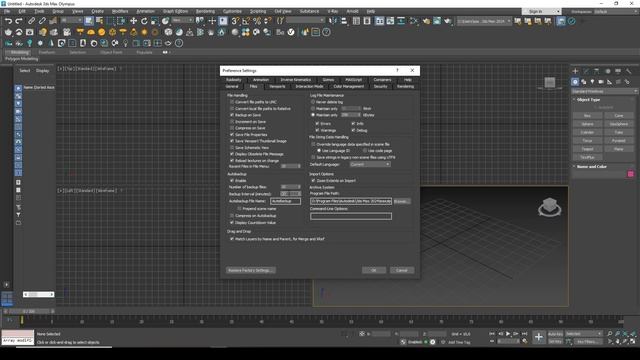Open the named selection sets dropdown

pyautogui.click(x=305, y=20)
